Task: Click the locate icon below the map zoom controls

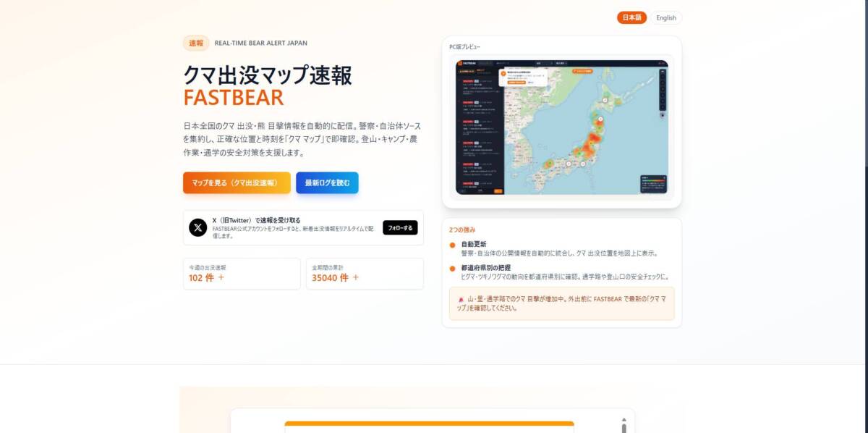Action: pyautogui.click(x=663, y=115)
